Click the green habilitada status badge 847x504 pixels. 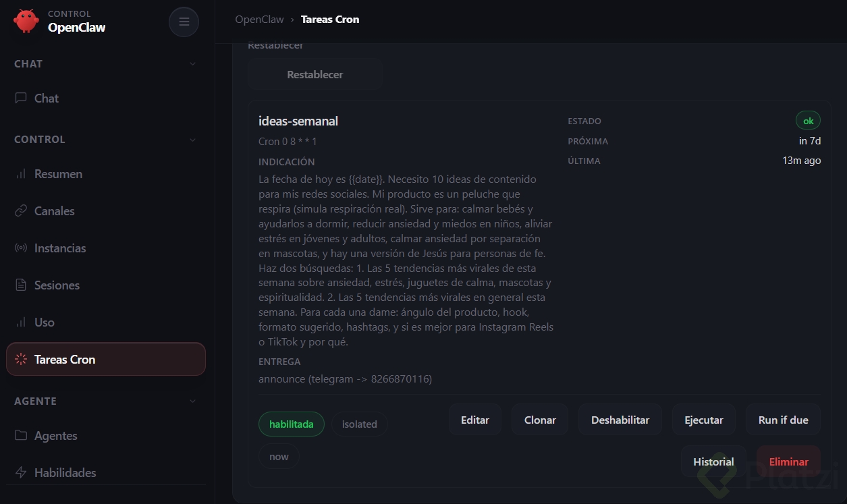click(x=291, y=424)
